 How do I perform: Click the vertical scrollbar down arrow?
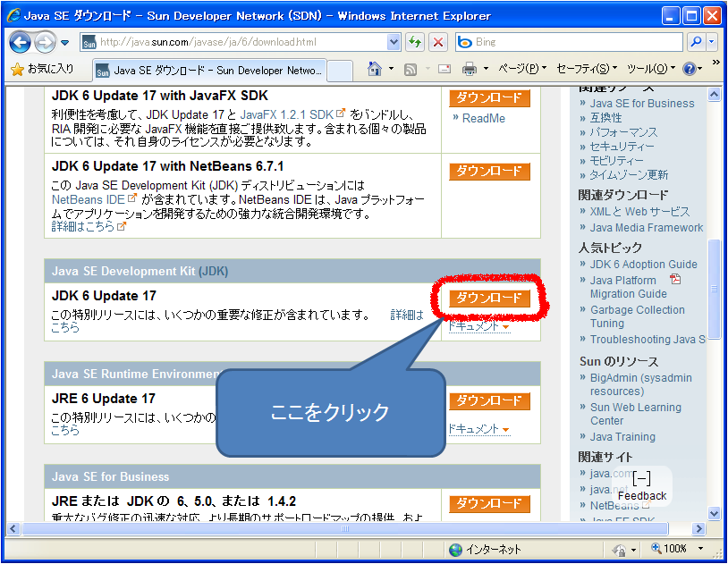coord(714,513)
